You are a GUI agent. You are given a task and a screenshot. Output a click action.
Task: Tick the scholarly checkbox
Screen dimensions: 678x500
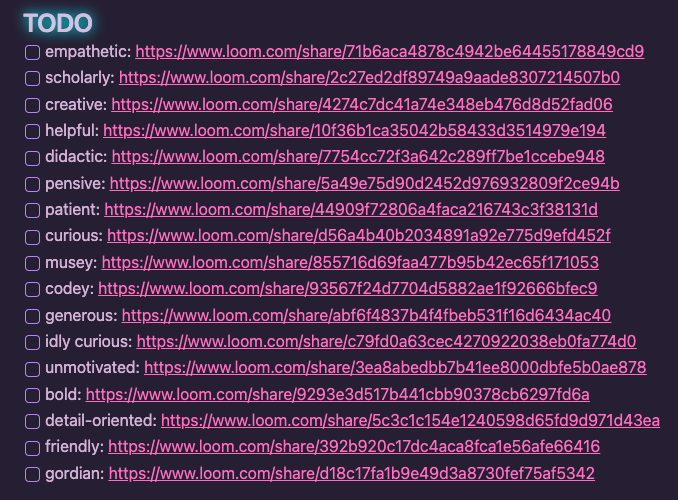point(32,78)
